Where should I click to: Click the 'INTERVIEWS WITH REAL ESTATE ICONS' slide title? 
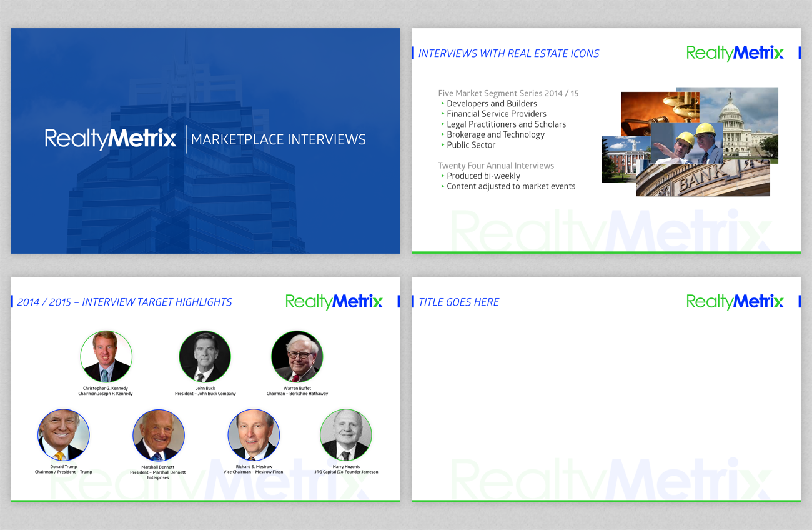coord(508,54)
